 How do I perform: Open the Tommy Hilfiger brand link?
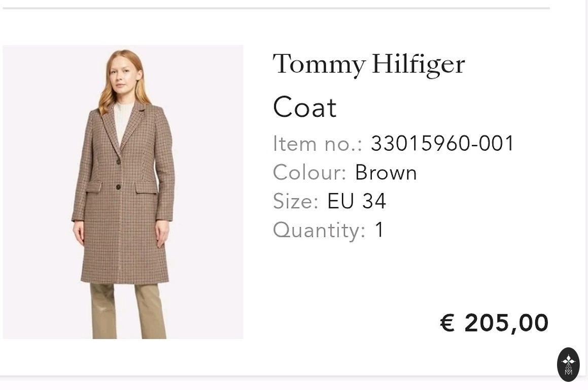point(369,64)
